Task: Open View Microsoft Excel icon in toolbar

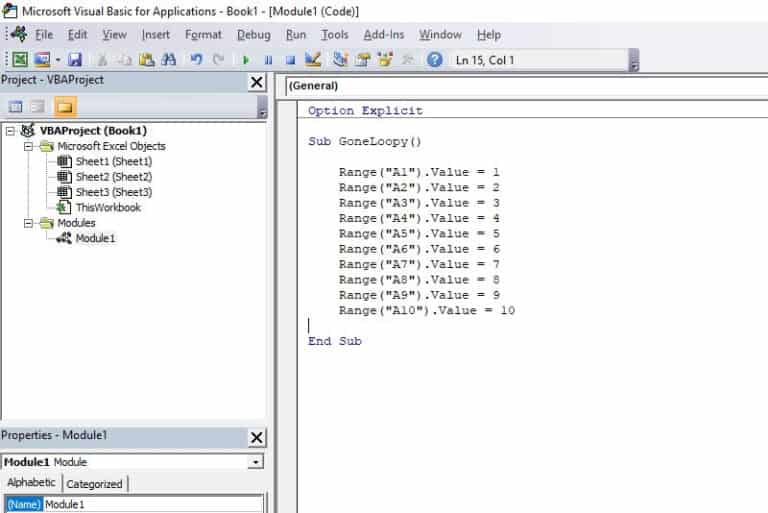Action: [20, 60]
